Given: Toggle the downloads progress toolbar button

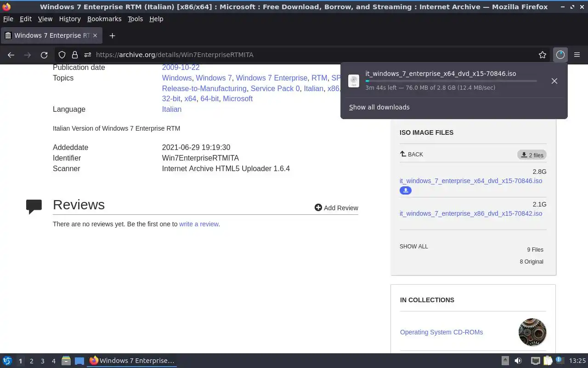Looking at the screenshot, I should coord(560,55).
